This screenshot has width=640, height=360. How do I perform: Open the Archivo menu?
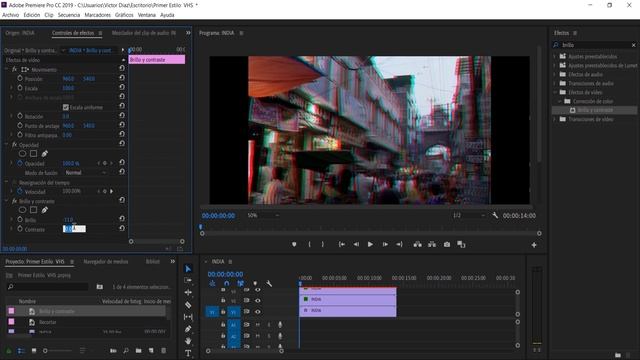point(11,15)
